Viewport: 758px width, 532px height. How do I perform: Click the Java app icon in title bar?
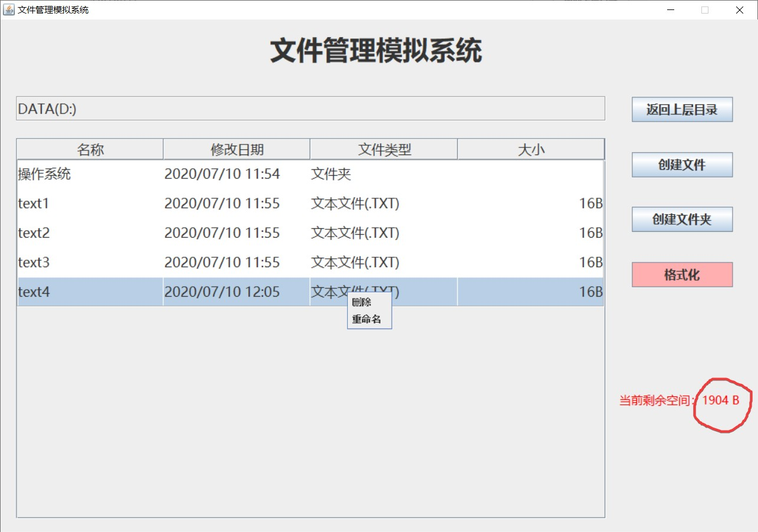click(9, 9)
